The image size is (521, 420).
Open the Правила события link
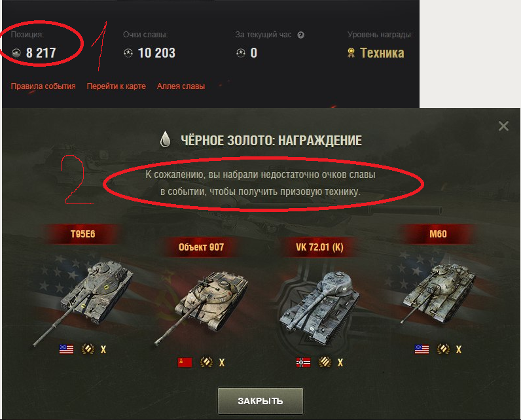pyautogui.click(x=43, y=86)
